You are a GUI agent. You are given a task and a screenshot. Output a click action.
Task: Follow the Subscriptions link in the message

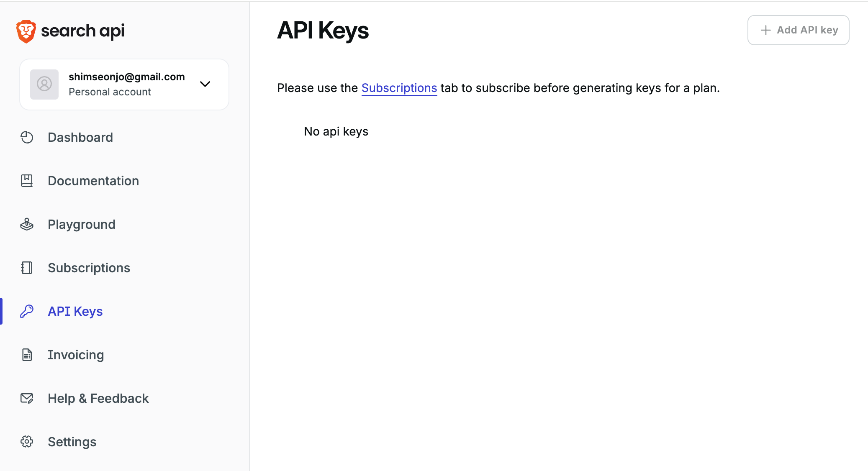(x=399, y=88)
